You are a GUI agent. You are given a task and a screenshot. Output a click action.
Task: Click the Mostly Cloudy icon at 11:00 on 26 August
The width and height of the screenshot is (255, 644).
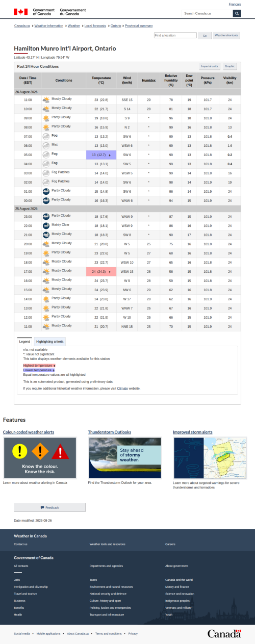pos(46,100)
